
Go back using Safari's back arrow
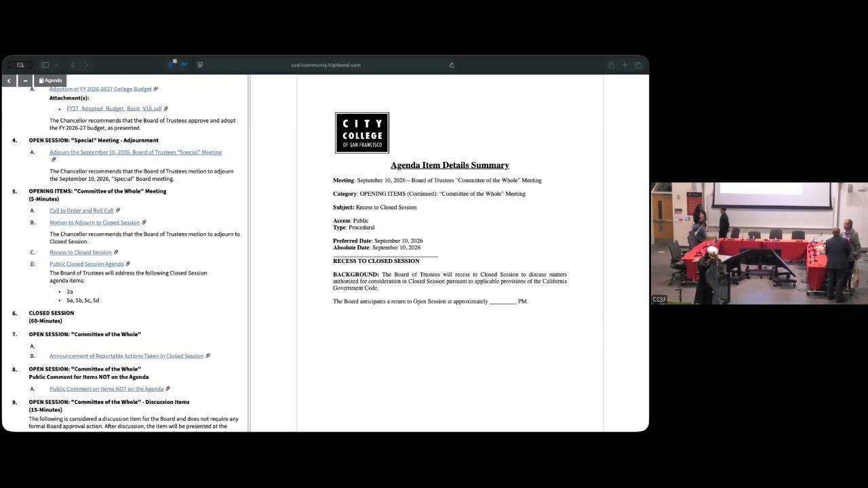pos(73,65)
